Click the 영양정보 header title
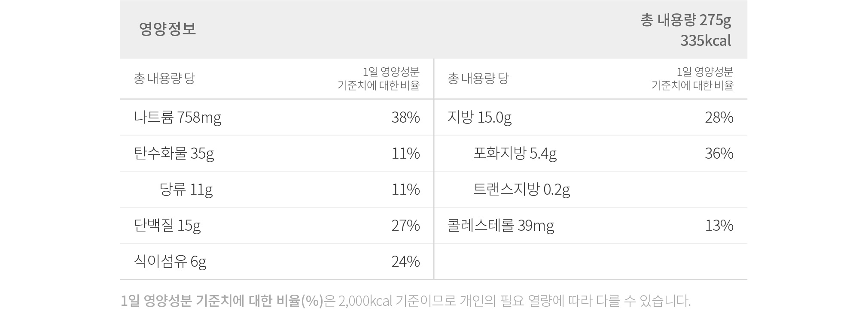Viewport: 868px width, 311px height. (168, 29)
